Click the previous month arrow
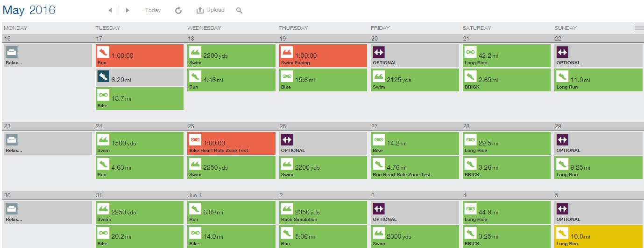Viewport: 644px width, 248px height. point(110,10)
